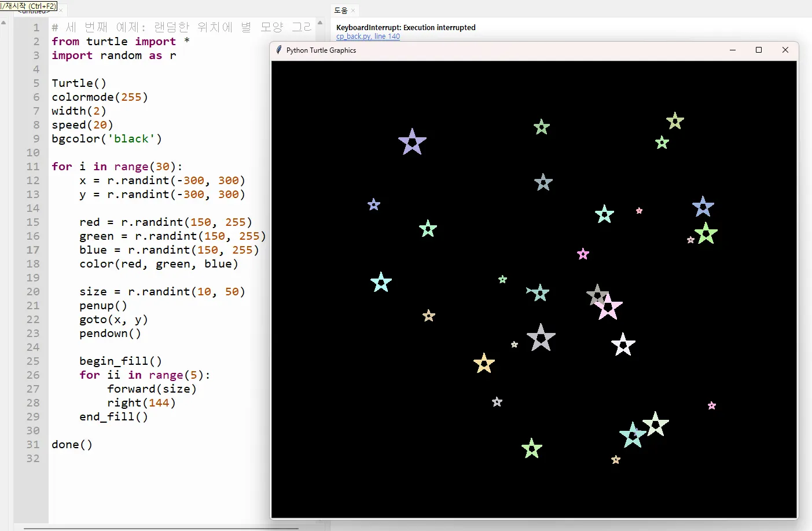The image size is (812, 531).
Task: Close the Python Turtle Graphics window
Action: [785, 50]
